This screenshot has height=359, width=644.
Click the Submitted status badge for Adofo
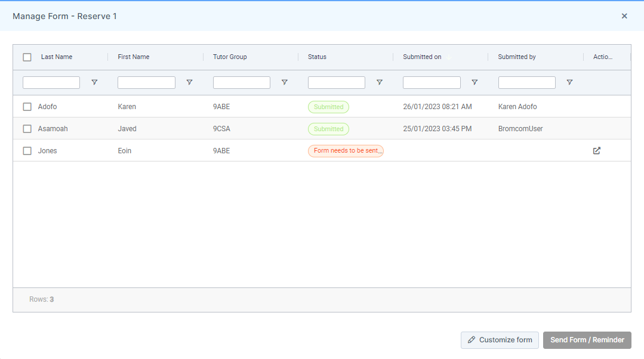[329, 107]
